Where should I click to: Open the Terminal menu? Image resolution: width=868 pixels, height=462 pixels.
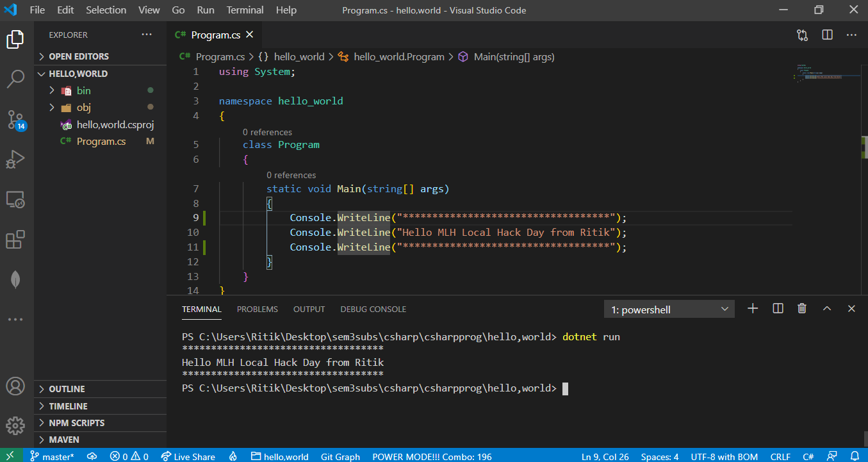tap(245, 10)
